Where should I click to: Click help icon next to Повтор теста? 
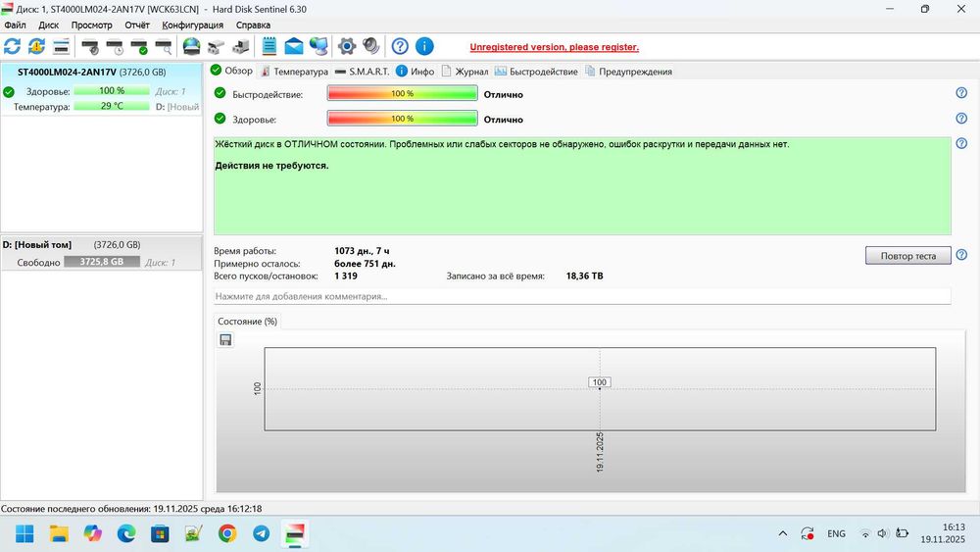coord(961,255)
